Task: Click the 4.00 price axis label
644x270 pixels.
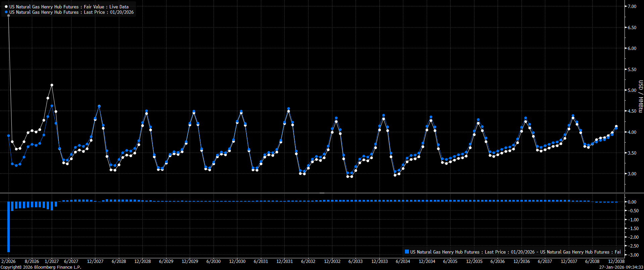Action: coord(632,132)
